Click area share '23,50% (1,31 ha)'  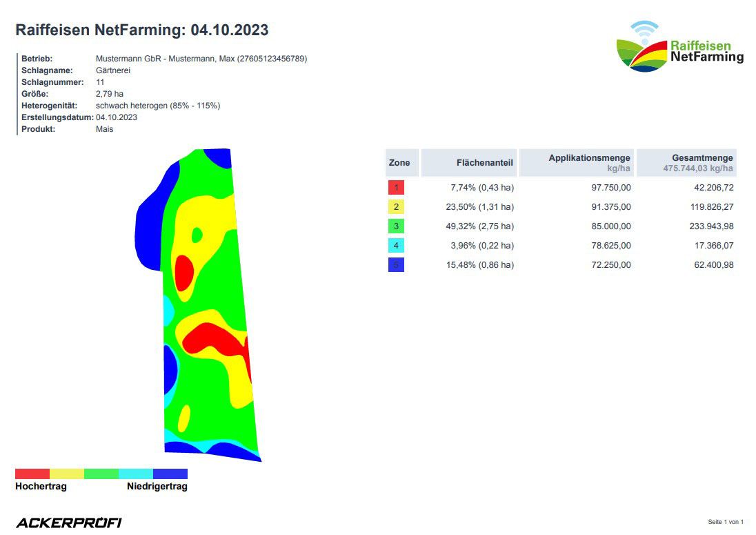479,207
